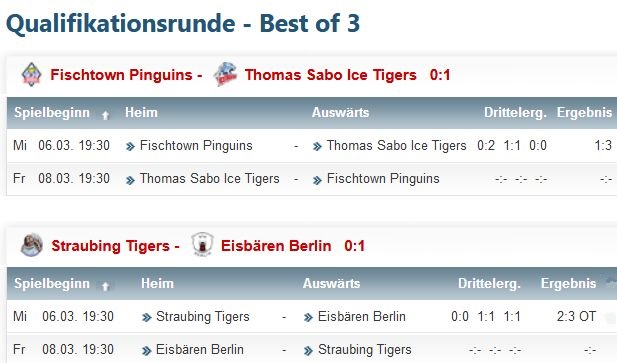Click the arrow icon before away Eisbären Berlin
This screenshot has width=617, height=363.
tap(308, 317)
